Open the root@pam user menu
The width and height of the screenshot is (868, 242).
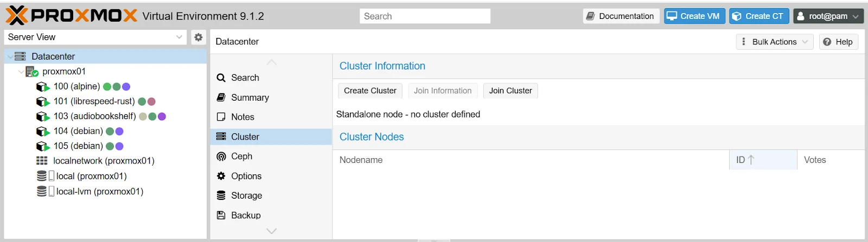(828, 16)
